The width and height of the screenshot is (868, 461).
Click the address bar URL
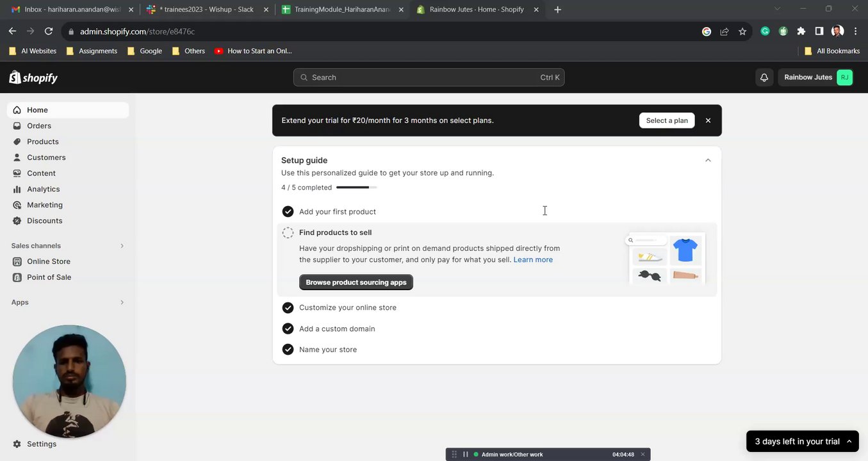137,31
